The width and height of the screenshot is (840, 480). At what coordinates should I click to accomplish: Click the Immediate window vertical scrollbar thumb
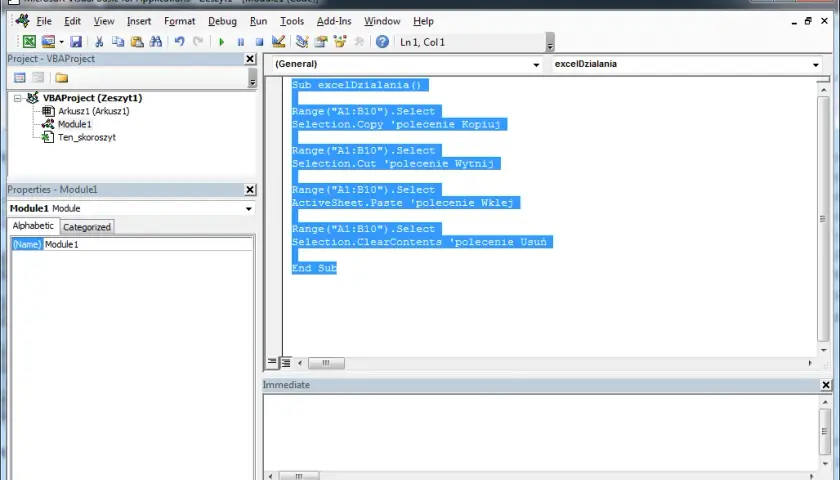825,432
